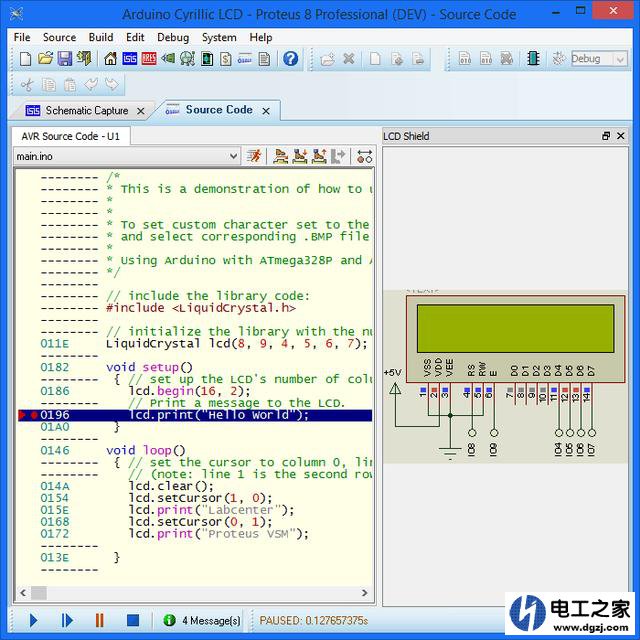Open the Build menu
Viewport: 640px width, 640px height.
[101, 38]
